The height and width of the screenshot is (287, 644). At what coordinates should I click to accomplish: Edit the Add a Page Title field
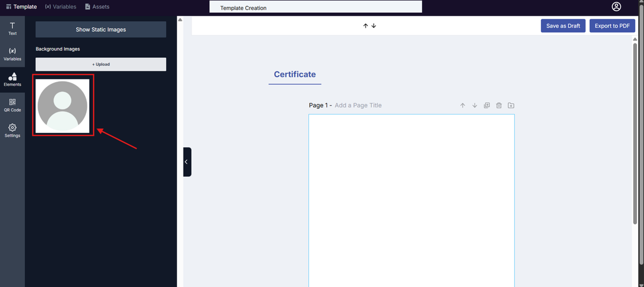(x=358, y=105)
